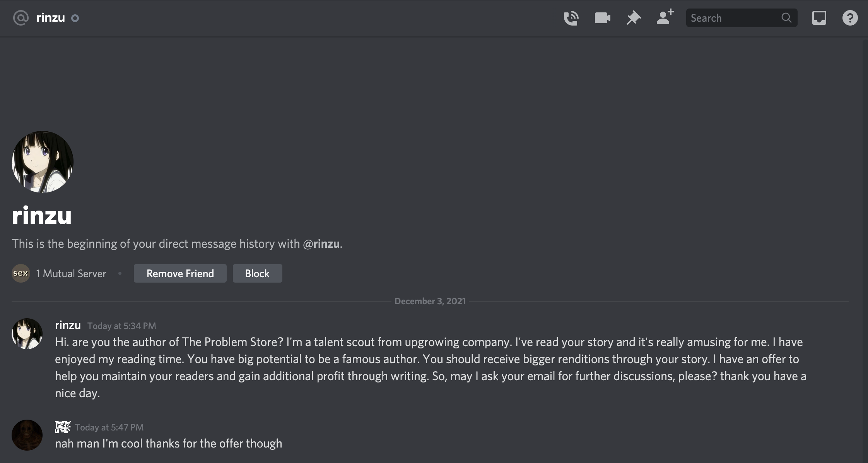This screenshot has width=868, height=463.
Task: Open the help icon
Action: point(850,18)
